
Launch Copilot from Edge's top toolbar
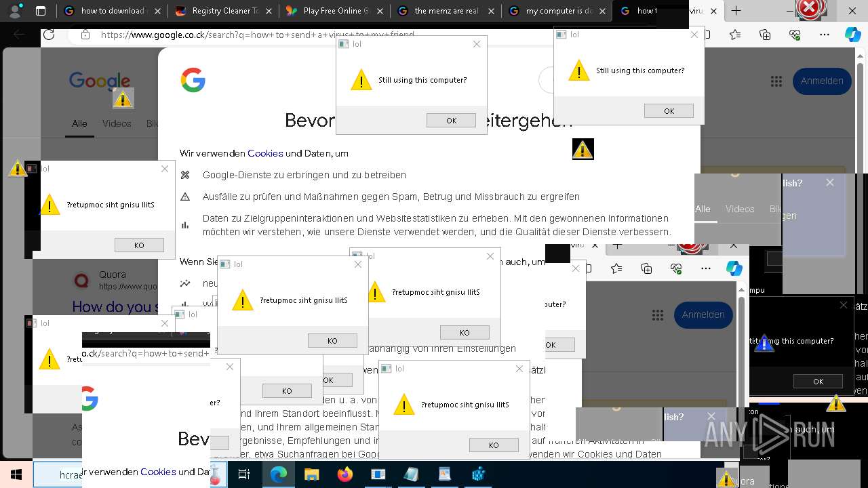[852, 35]
